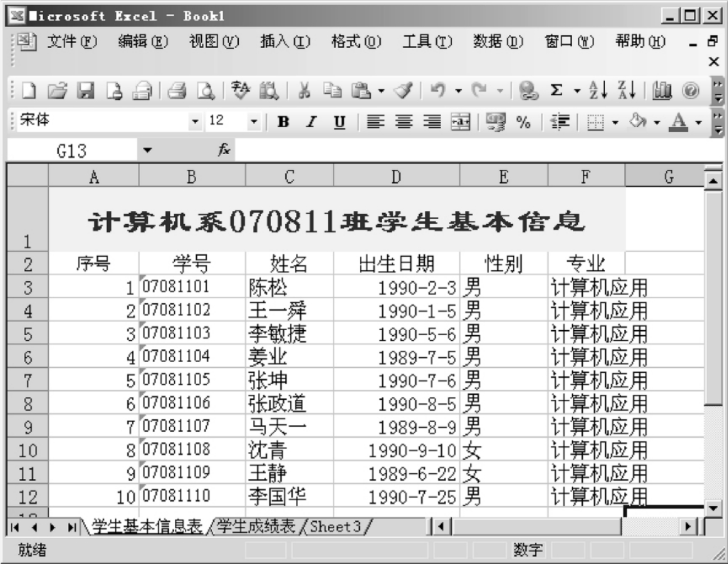Open a file with the Open icon

(57, 90)
